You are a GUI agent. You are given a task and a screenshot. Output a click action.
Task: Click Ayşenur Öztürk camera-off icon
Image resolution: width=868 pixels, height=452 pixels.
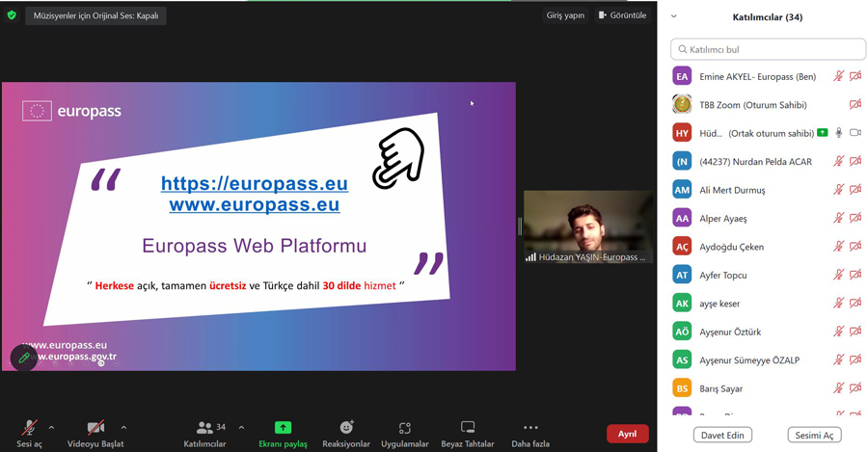(855, 332)
